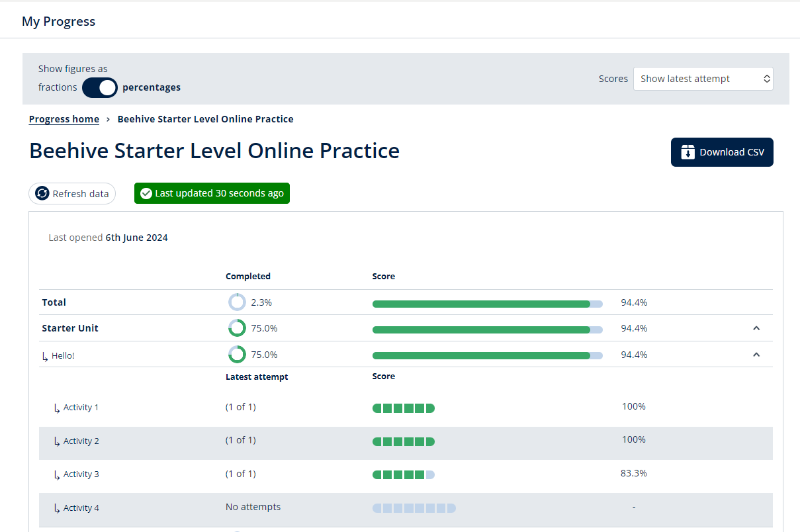Collapse the Starter Unit row chevron
The width and height of the screenshot is (800, 532).
[756, 328]
